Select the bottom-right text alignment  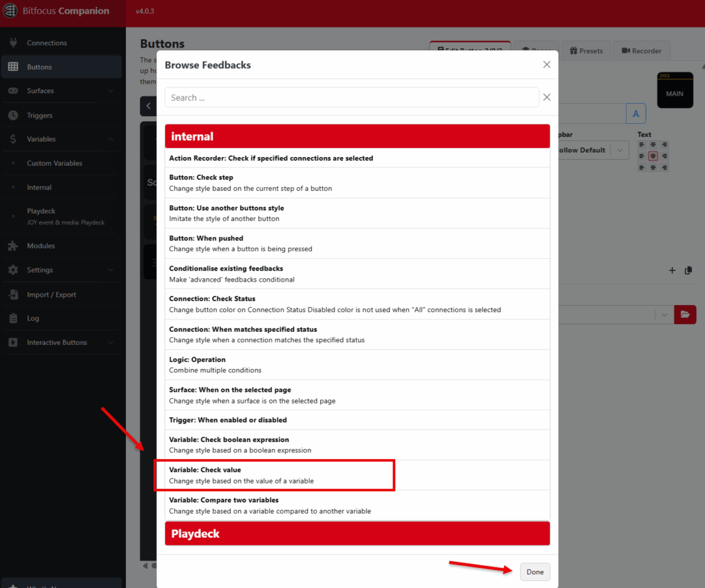click(x=664, y=167)
